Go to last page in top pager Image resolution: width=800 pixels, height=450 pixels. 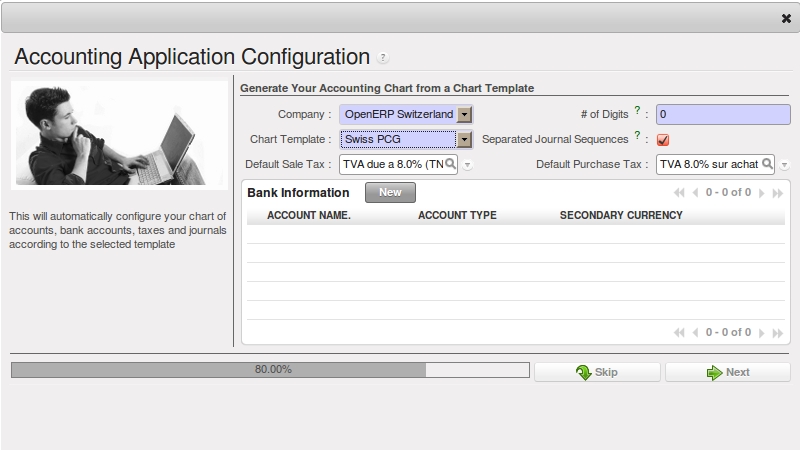tap(778, 193)
